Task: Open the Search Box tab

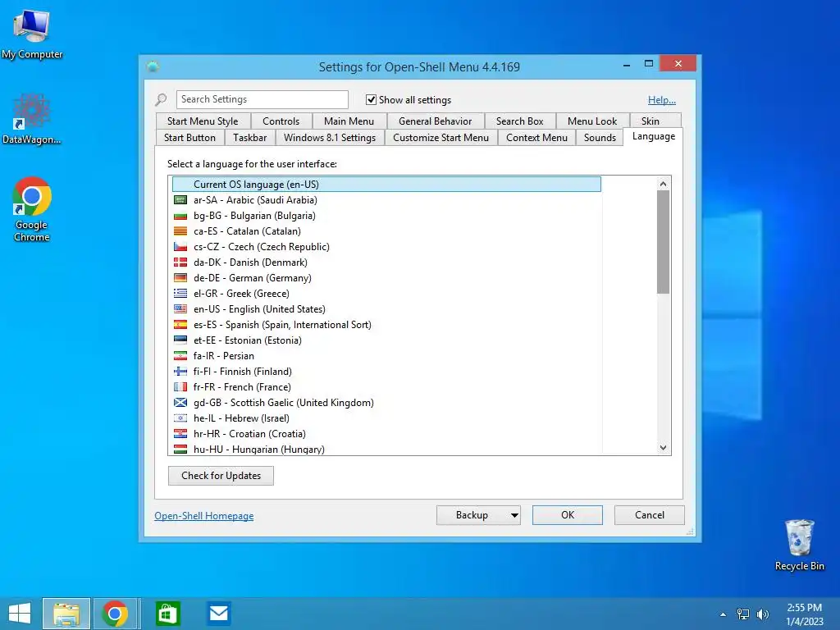Action: point(519,121)
